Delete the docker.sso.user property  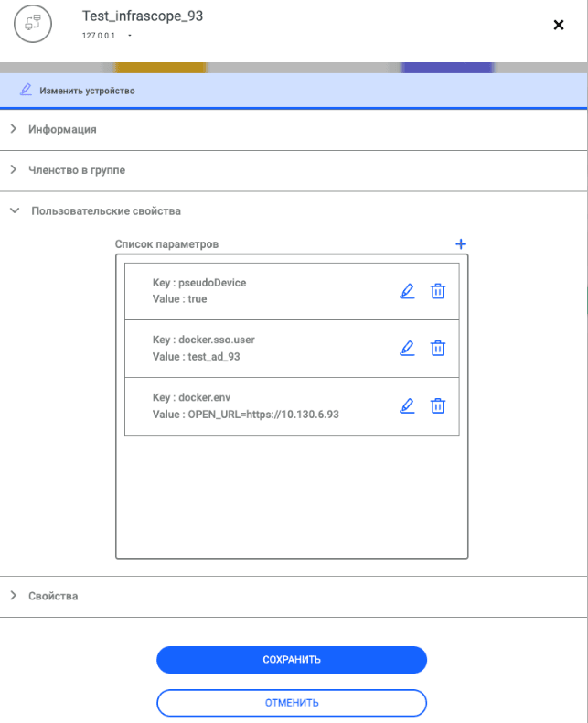438,348
